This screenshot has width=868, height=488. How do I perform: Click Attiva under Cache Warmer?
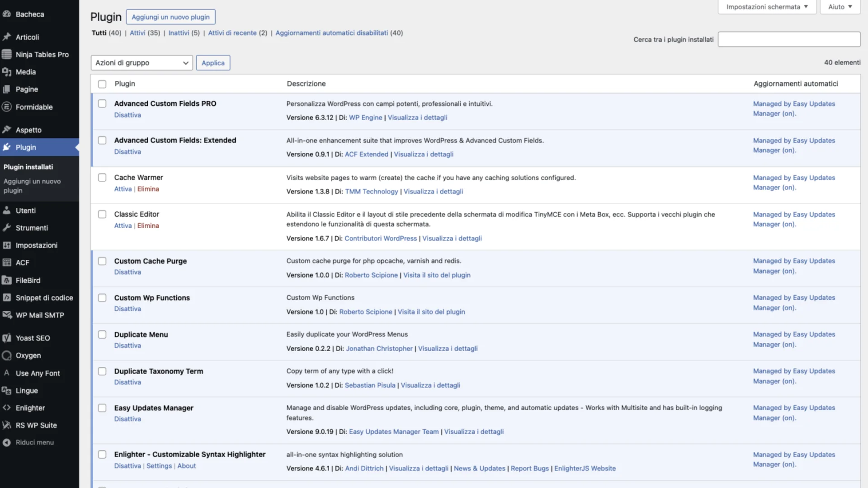[123, 189]
